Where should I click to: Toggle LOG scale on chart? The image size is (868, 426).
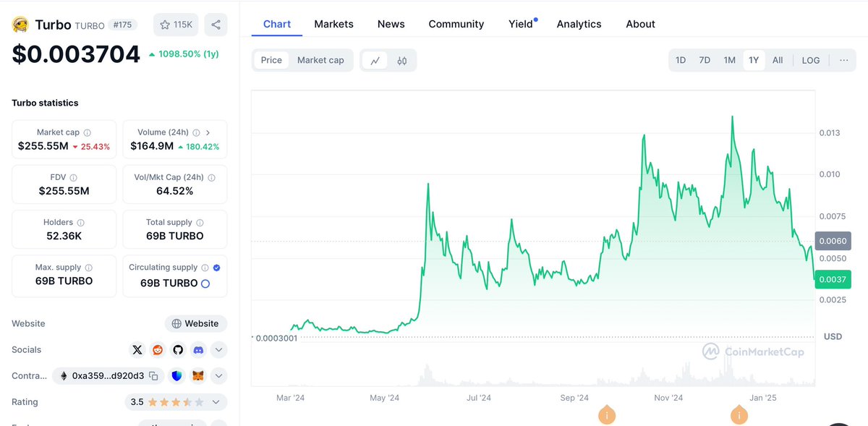pos(811,60)
